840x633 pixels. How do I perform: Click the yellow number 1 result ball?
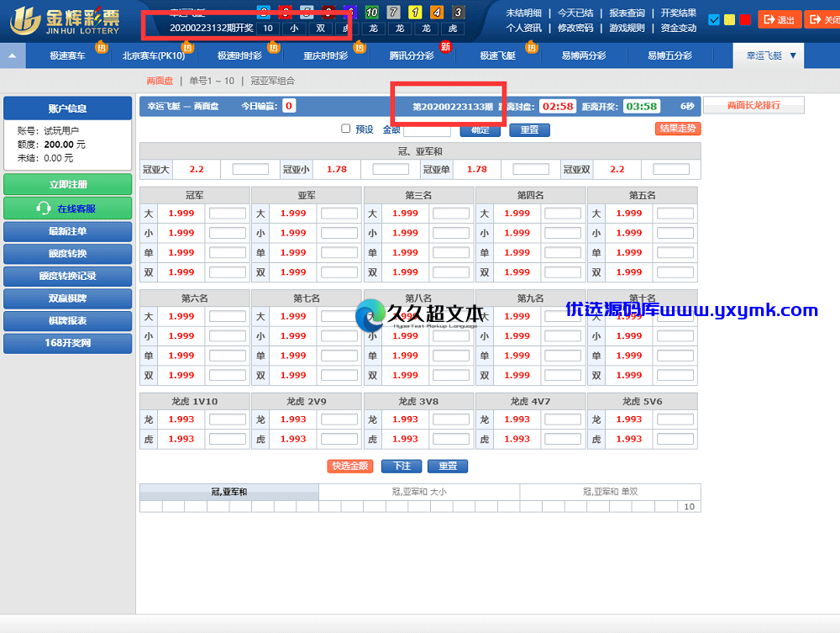tap(415, 12)
